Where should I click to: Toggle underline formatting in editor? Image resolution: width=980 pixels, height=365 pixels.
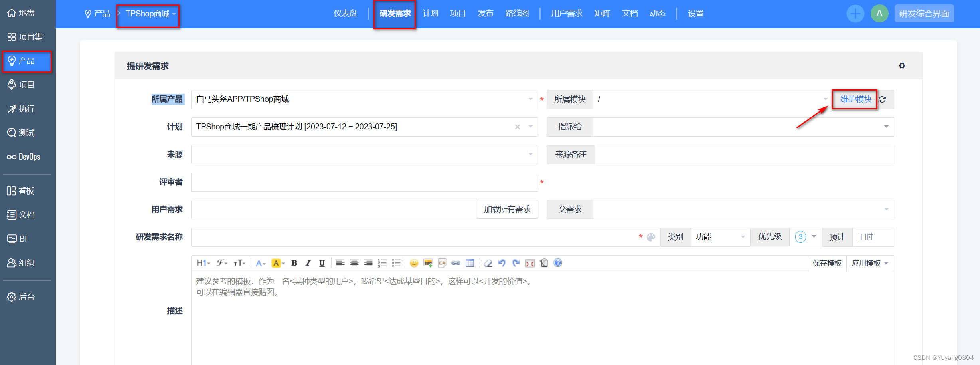tap(322, 263)
